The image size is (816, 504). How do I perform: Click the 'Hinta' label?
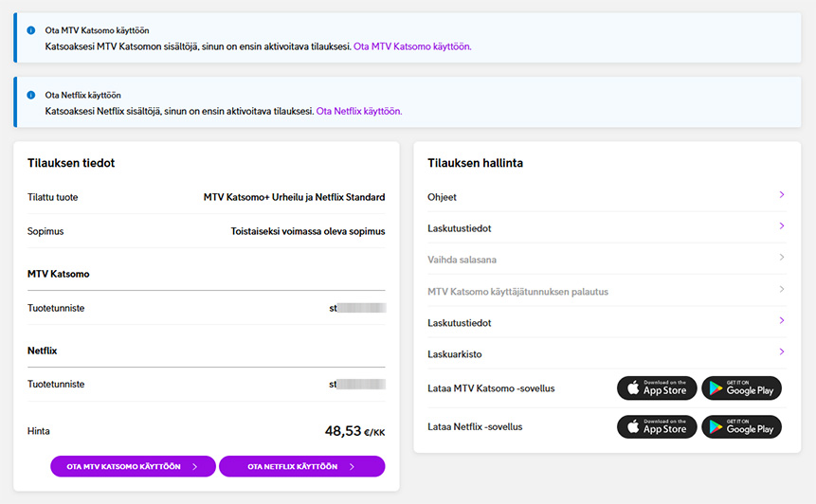click(39, 431)
